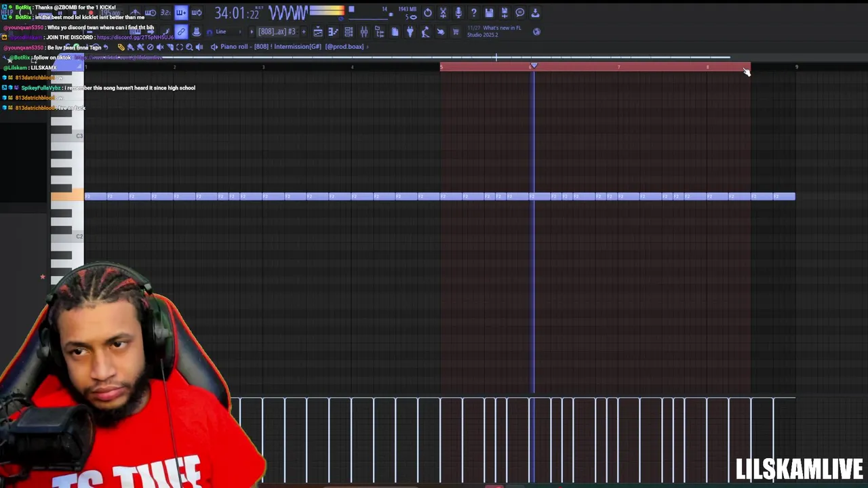Click the undo history circular arrow
Screen dimensions: 868x488
tap(428, 12)
